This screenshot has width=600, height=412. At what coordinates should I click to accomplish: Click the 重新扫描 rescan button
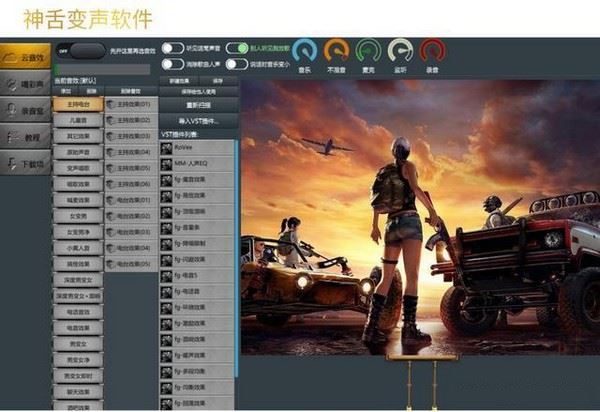point(198,104)
